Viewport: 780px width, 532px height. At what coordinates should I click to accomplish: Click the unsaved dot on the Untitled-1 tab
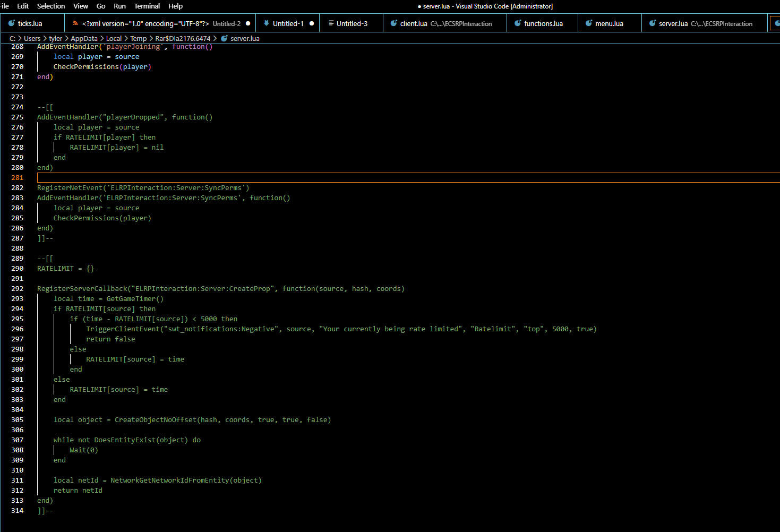[312, 23]
